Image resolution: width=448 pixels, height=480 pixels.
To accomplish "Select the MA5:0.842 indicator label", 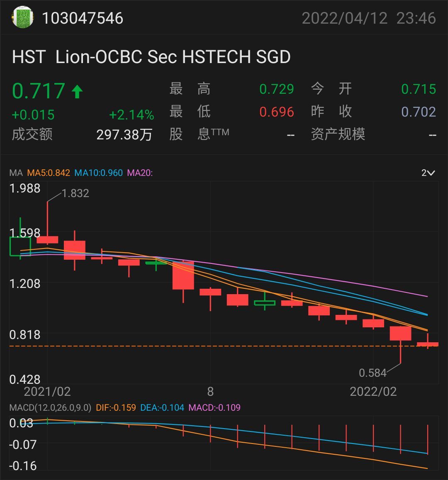I will tap(49, 173).
